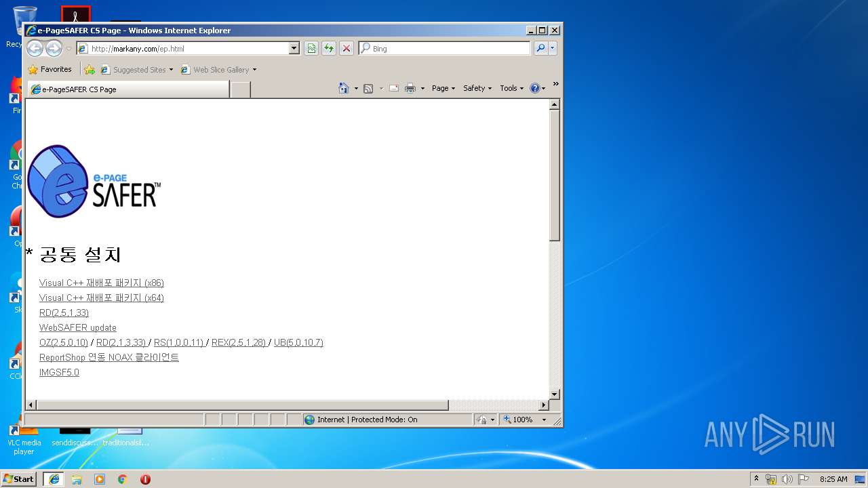
Task: Click the Bing search box
Action: pos(445,48)
